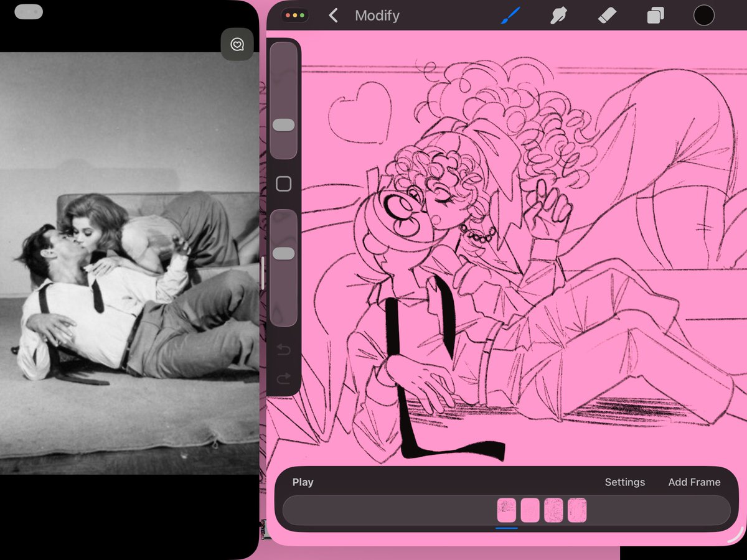Tap the back chevron beside Modify
Image resolution: width=747 pixels, height=560 pixels.
point(334,15)
